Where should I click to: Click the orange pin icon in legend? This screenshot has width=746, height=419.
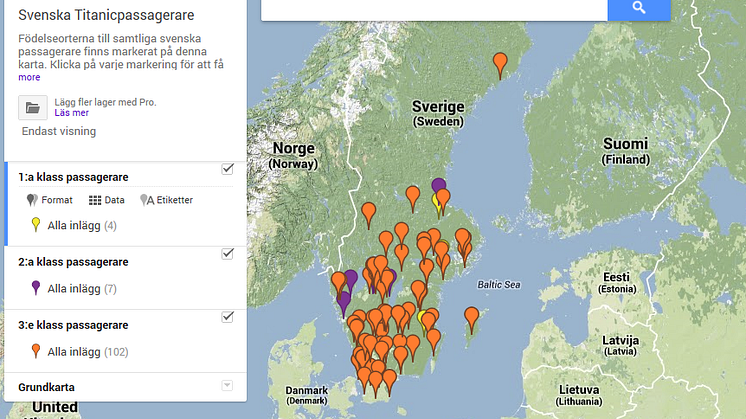tap(35, 352)
